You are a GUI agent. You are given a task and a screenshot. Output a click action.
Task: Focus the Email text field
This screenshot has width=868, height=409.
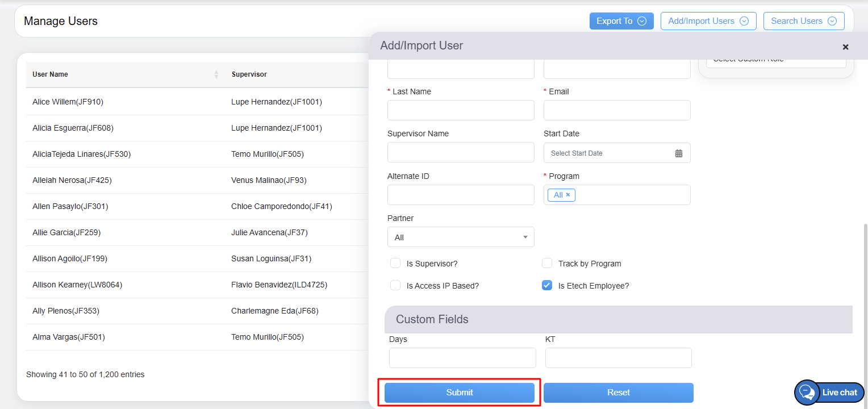point(617,110)
